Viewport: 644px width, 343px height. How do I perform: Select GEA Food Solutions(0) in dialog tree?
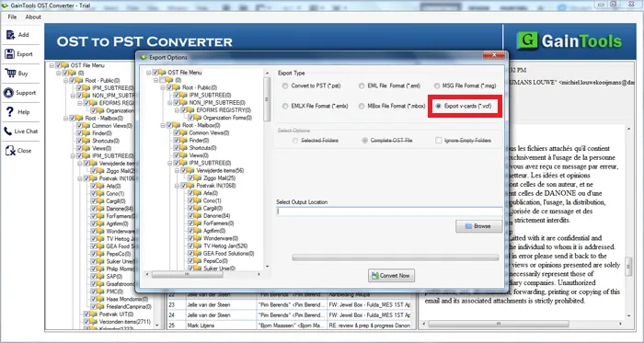pos(228,254)
